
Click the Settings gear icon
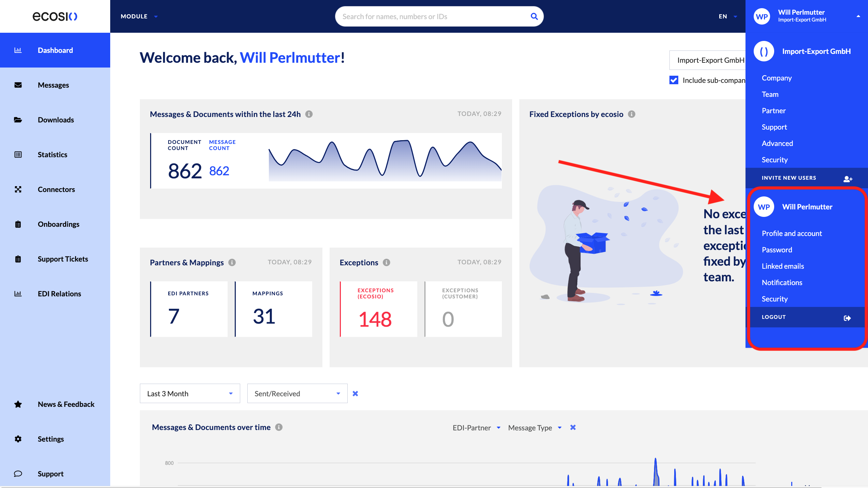coord(18,439)
